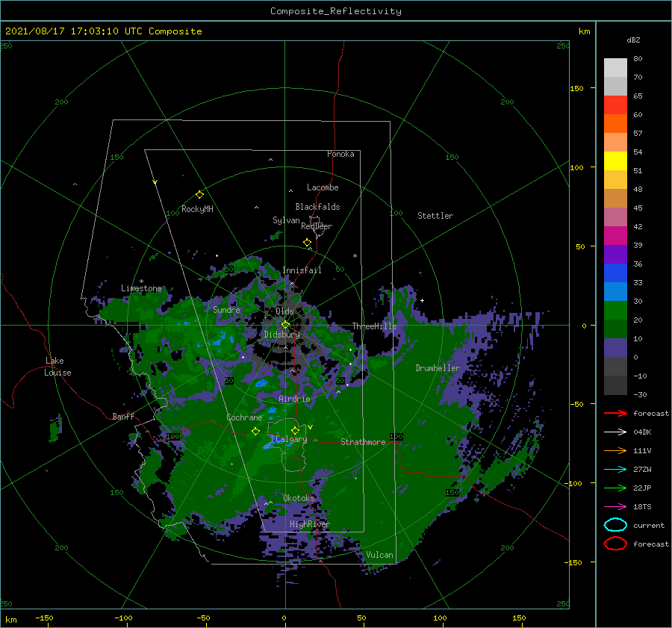
Task: Click the Olds city label
Action: (x=284, y=311)
